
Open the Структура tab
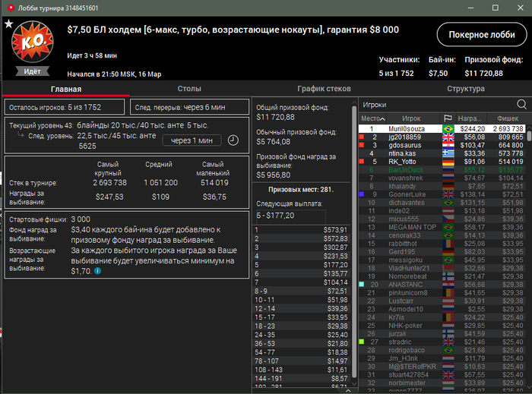tap(465, 89)
